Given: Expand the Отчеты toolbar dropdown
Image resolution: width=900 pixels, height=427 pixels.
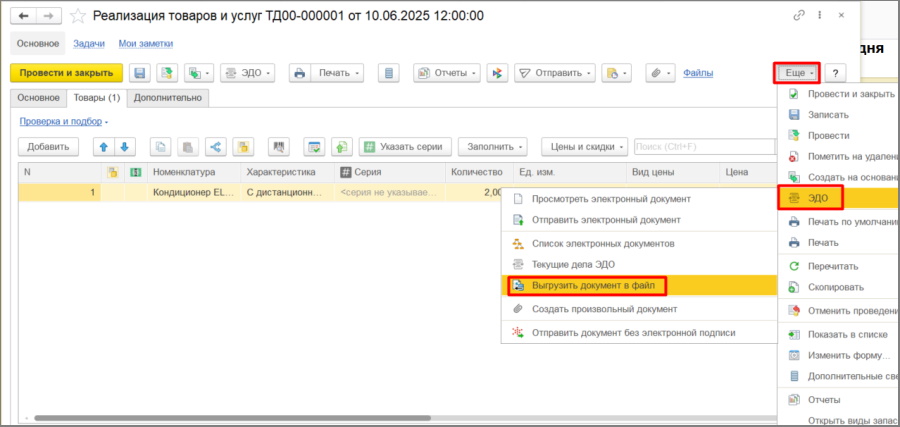Looking at the screenshot, I should tap(447, 73).
